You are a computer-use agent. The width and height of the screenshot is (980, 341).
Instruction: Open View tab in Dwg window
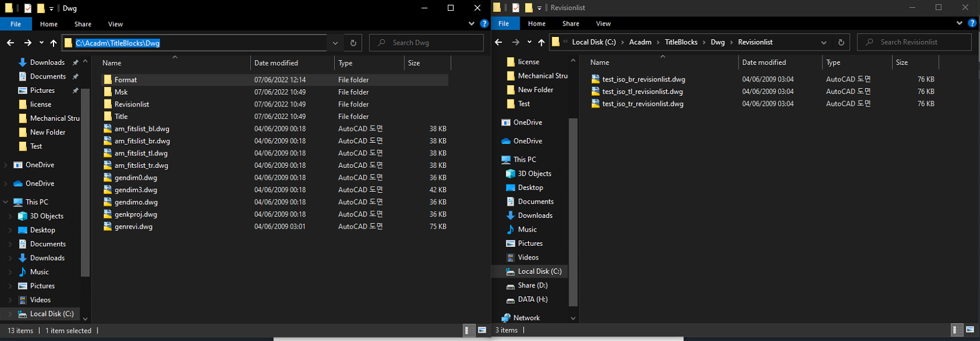point(115,24)
